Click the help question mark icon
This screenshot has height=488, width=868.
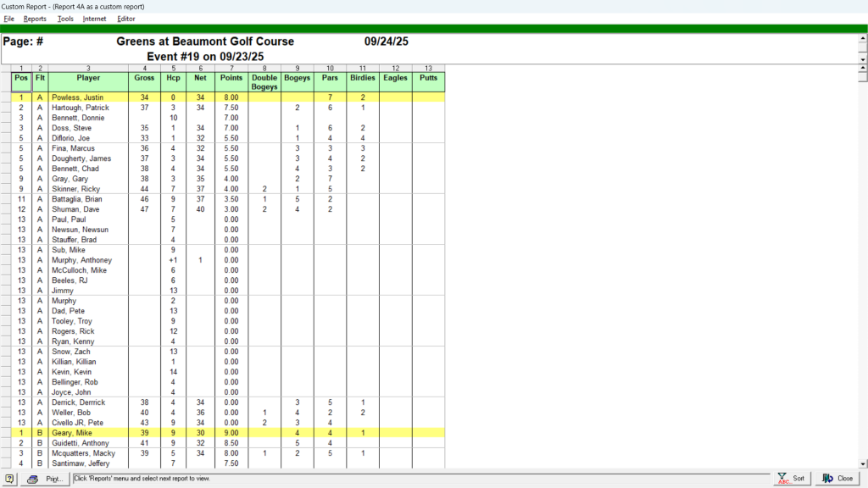pyautogui.click(x=9, y=479)
